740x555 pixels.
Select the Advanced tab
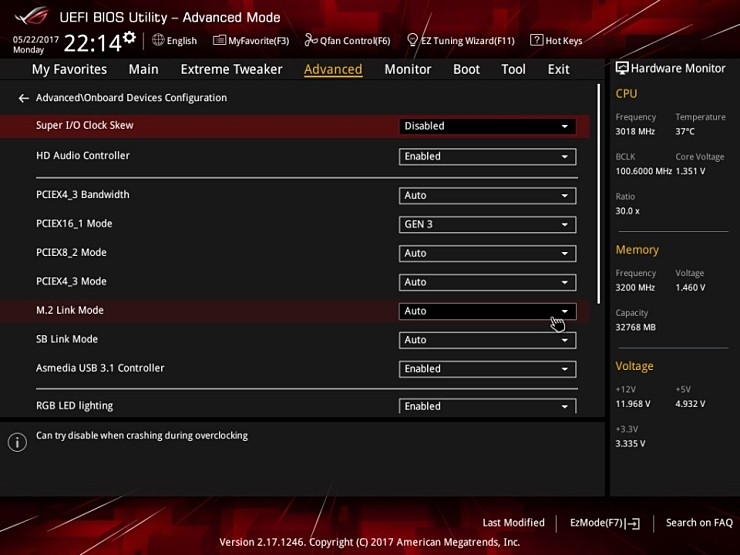pyautogui.click(x=333, y=69)
